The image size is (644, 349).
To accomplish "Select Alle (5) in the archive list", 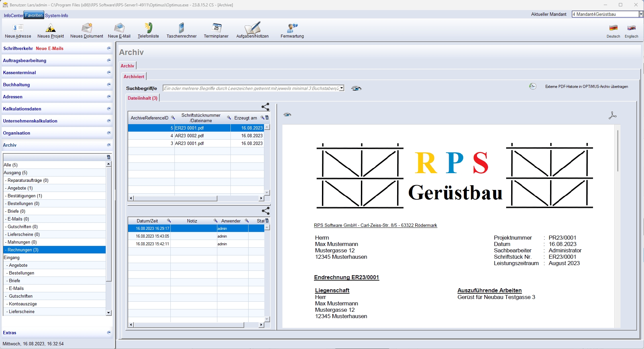I will coord(54,165).
